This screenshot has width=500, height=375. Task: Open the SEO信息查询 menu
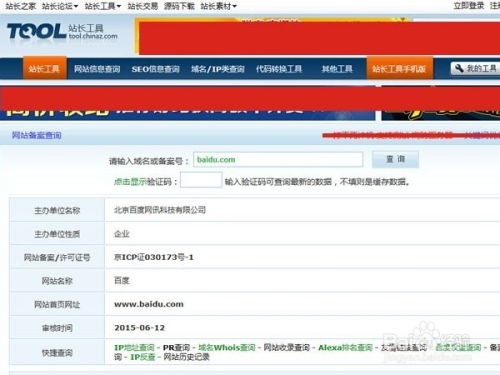(156, 69)
